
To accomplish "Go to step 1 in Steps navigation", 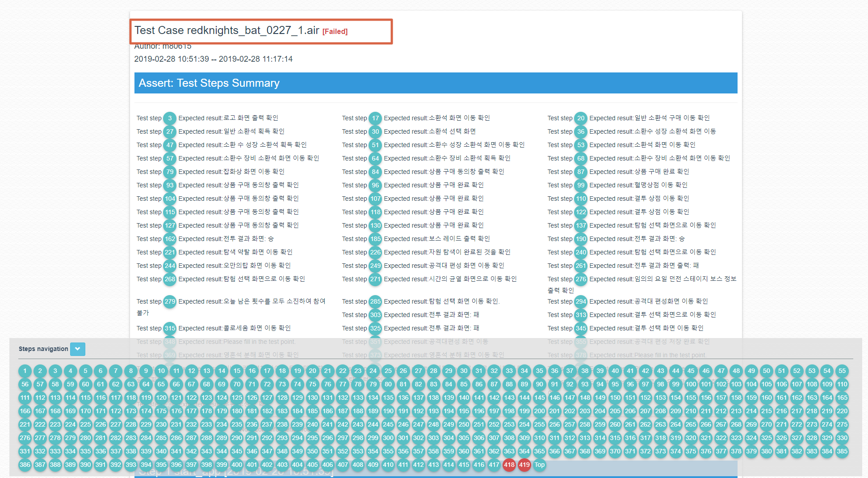I will point(25,371).
